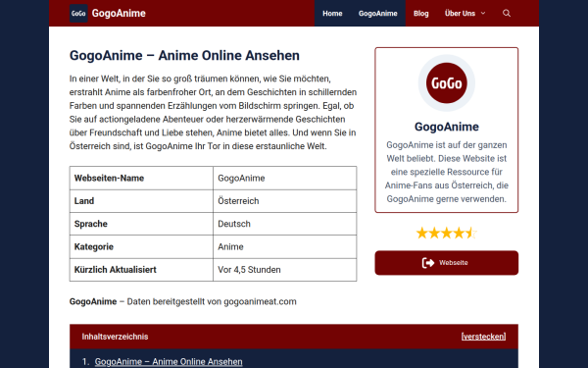Select the GogoAnime value cell in the table

(x=285, y=178)
